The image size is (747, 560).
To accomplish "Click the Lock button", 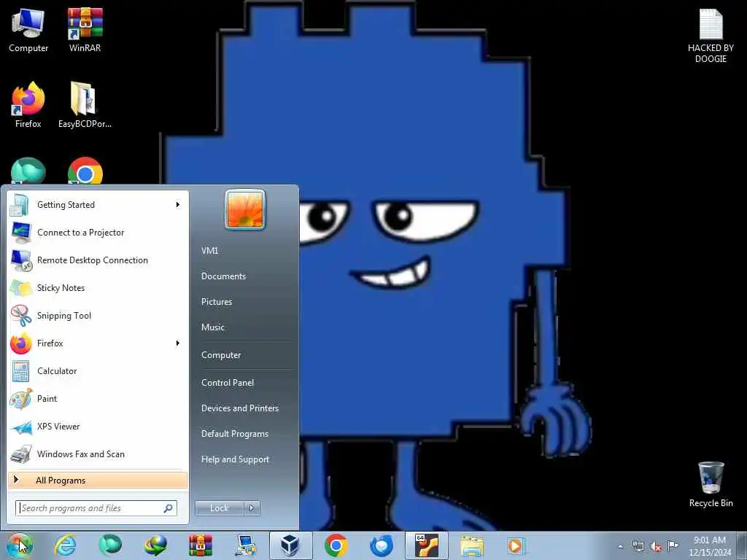I will (220, 508).
